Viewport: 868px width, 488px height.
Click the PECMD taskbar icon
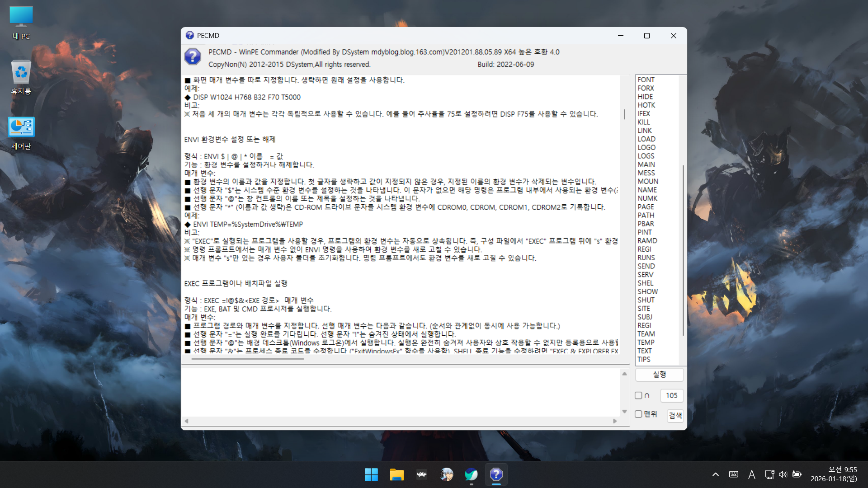pos(496,474)
